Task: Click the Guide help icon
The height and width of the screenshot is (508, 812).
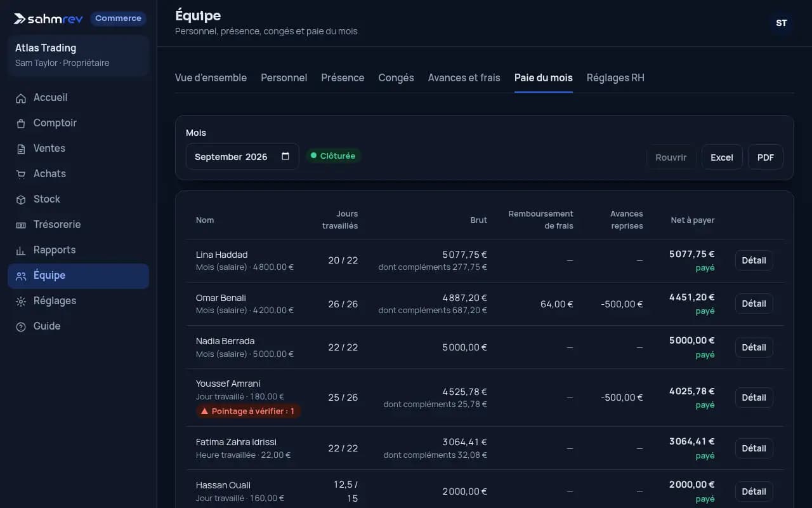Action: (x=21, y=326)
